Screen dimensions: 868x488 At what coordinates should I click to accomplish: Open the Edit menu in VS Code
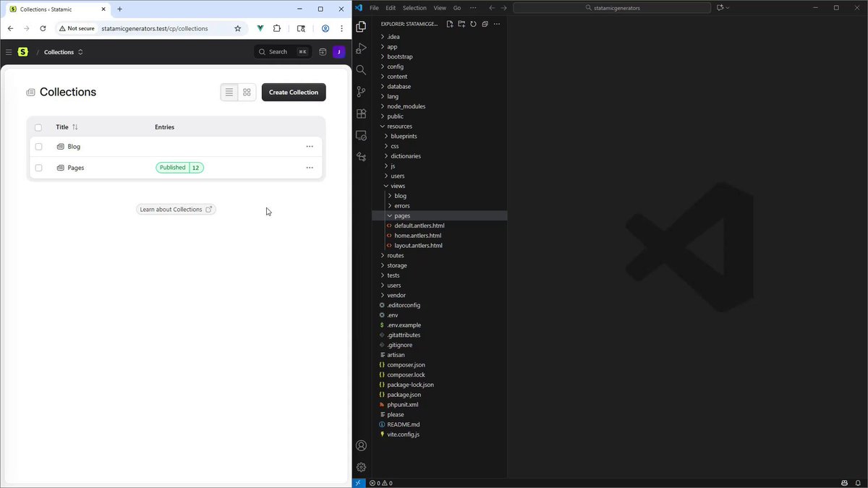pos(391,8)
